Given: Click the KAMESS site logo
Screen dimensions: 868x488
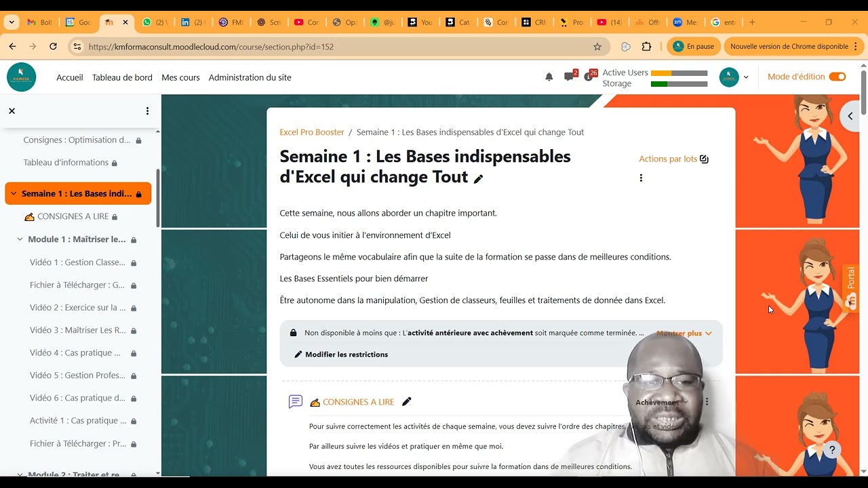Looking at the screenshot, I should click(21, 77).
